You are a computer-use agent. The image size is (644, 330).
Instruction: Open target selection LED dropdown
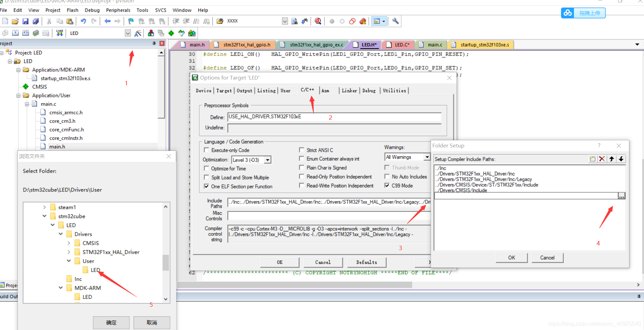[x=128, y=33]
